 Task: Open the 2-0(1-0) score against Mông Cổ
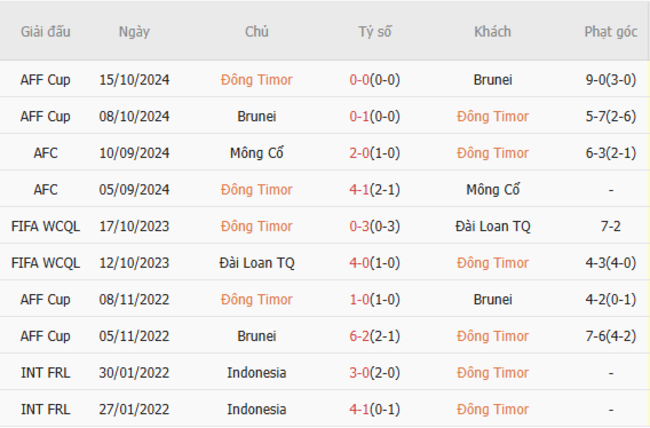(375, 153)
